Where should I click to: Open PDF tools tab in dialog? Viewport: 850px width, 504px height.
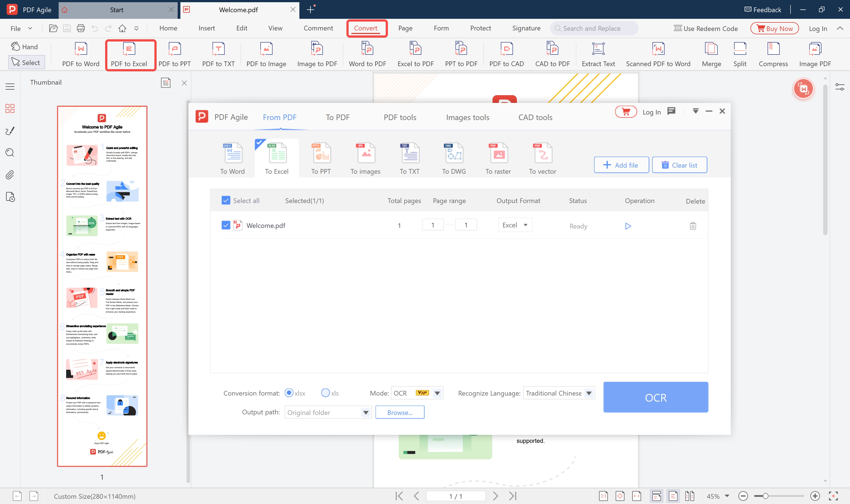400,117
